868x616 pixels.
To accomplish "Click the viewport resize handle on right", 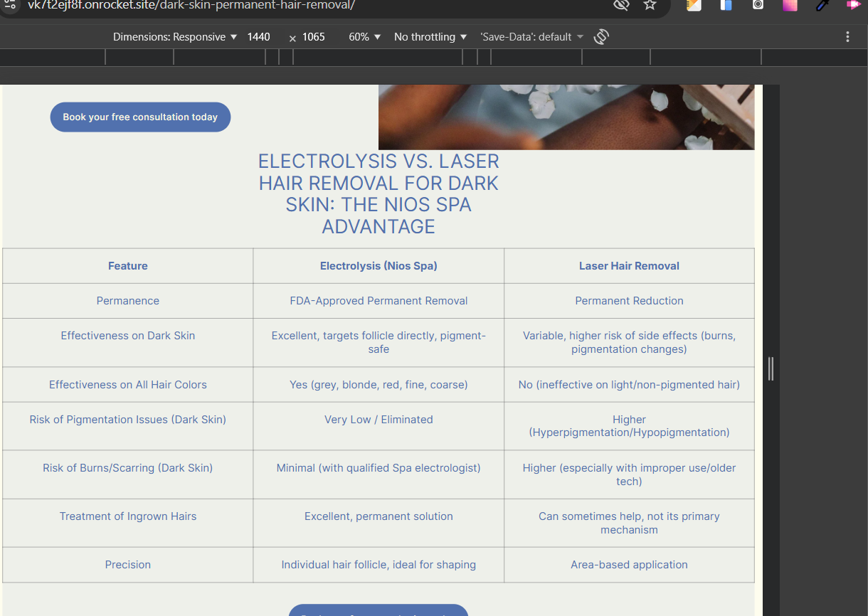I will coord(771,368).
